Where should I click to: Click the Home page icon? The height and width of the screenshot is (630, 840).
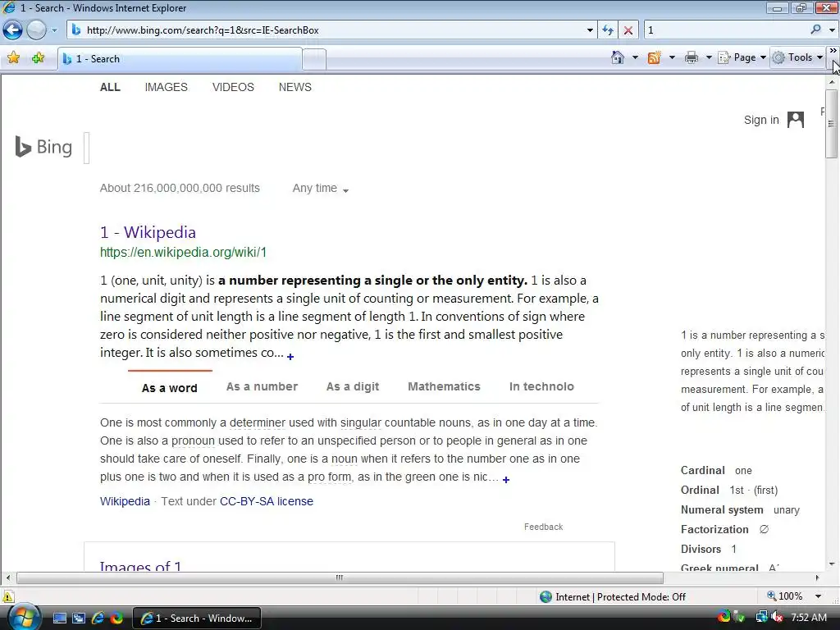(618, 57)
